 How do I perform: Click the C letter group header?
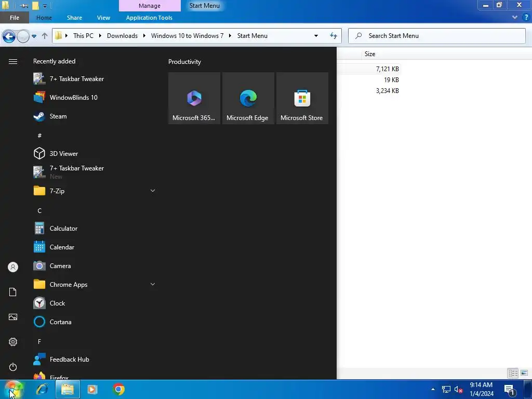point(39,211)
